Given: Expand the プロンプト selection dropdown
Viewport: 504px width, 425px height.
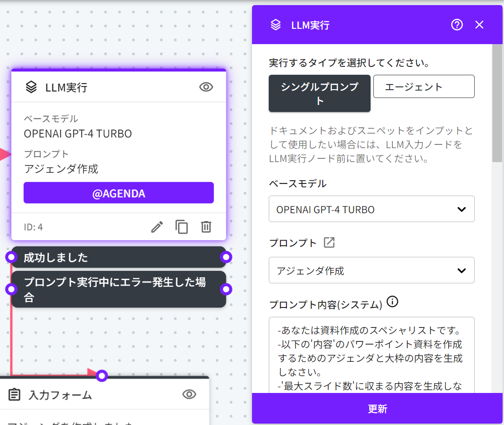Looking at the screenshot, I should [371, 270].
